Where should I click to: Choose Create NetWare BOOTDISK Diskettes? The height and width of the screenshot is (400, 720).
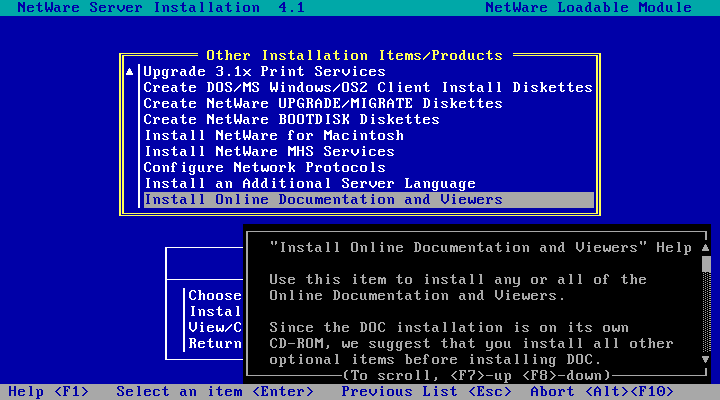[x=292, y=120]
